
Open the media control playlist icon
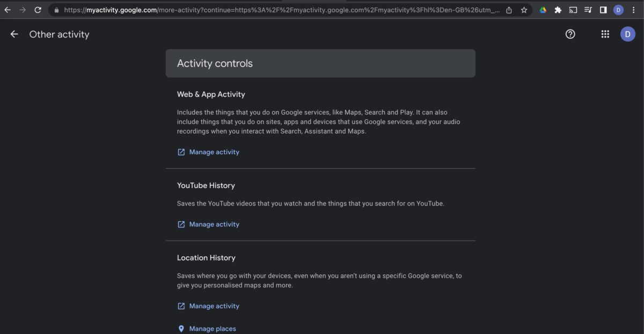(588, 10)
